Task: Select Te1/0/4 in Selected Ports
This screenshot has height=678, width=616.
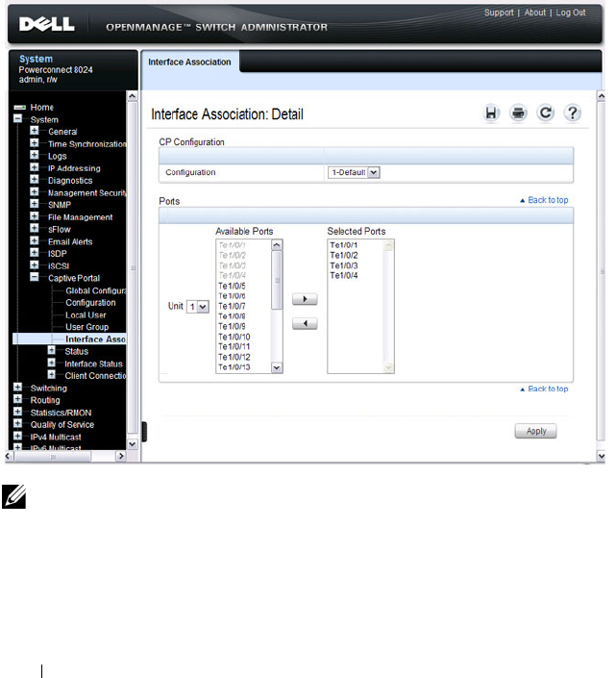Action: click(x=344, y=275)
